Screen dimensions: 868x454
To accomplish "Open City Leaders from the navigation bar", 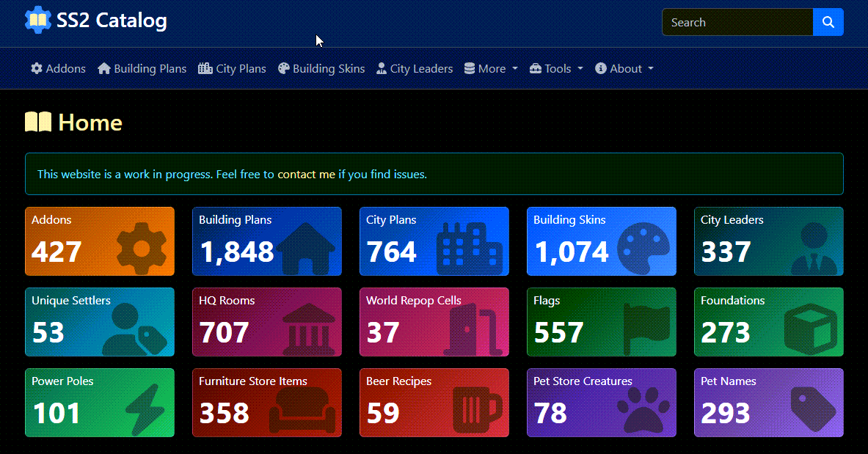I will pos(414,69).
